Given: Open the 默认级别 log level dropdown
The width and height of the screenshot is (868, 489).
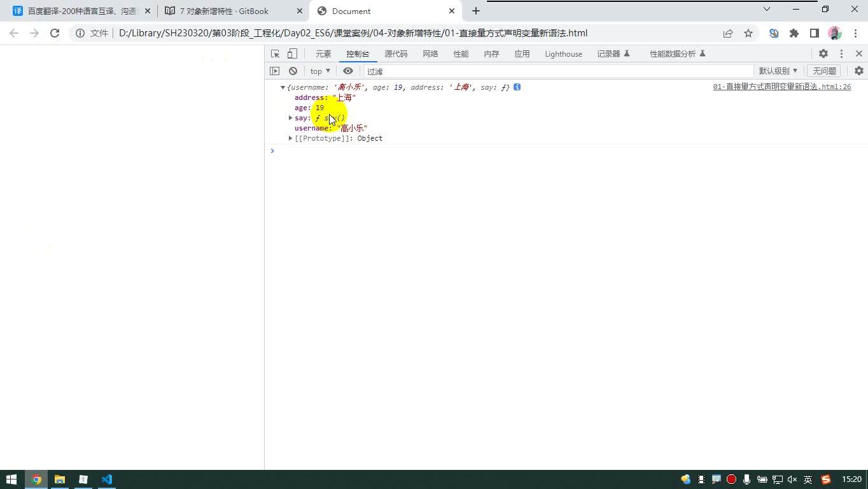Looking at the screenshot, I should click(x=778, y=71).
